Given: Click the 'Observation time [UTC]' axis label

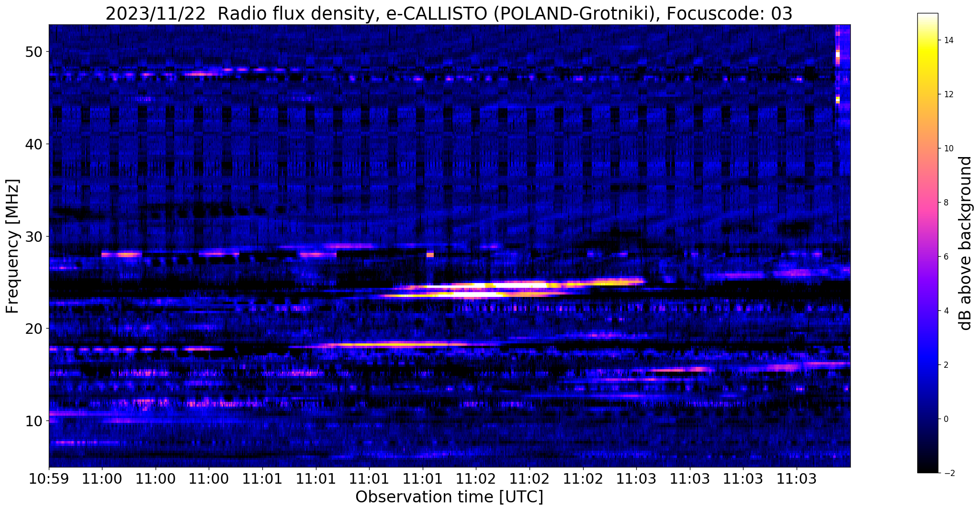Looking at the screenshot, I should (449, 497).
